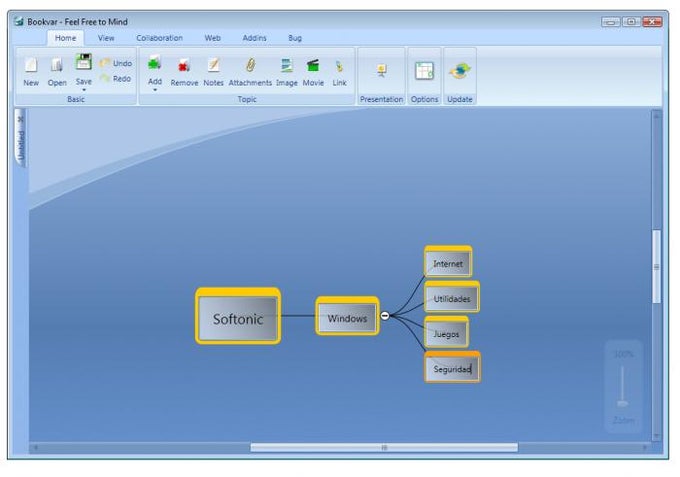Viewport: 680px width, 477px height.
Task: Undo the last action
Action: [x=116, y=63]
